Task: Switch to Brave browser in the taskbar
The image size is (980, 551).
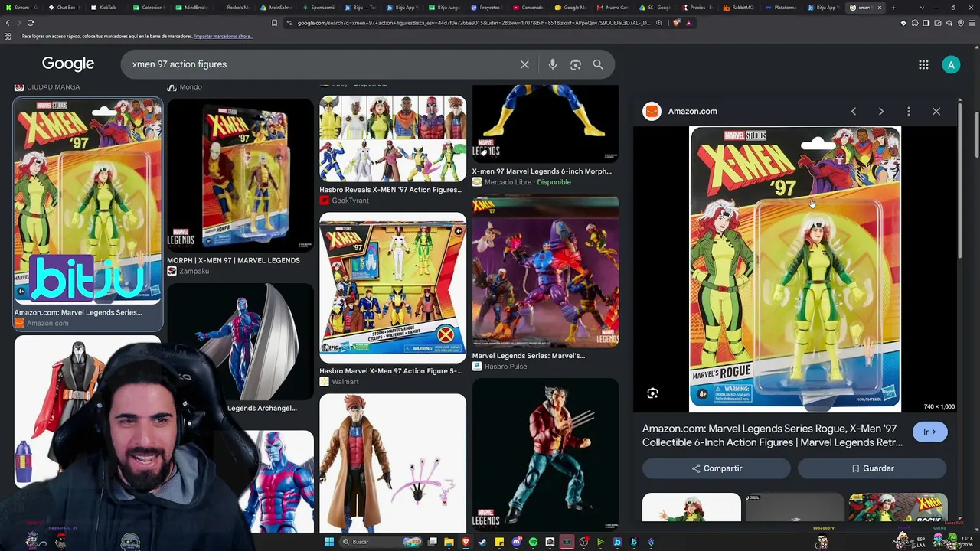Action: click(465, 542)
